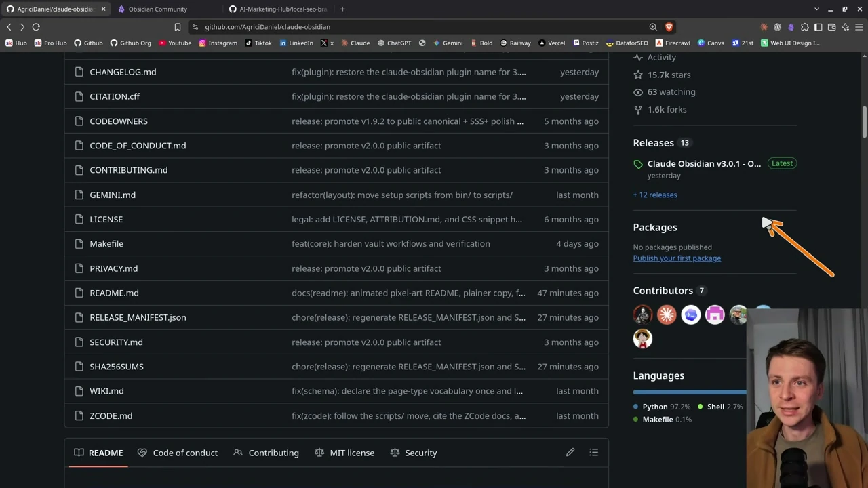Viewport: 868px width, 488px height.
Task: Bookmark this page using the bookmark icon
Action: 178,27
